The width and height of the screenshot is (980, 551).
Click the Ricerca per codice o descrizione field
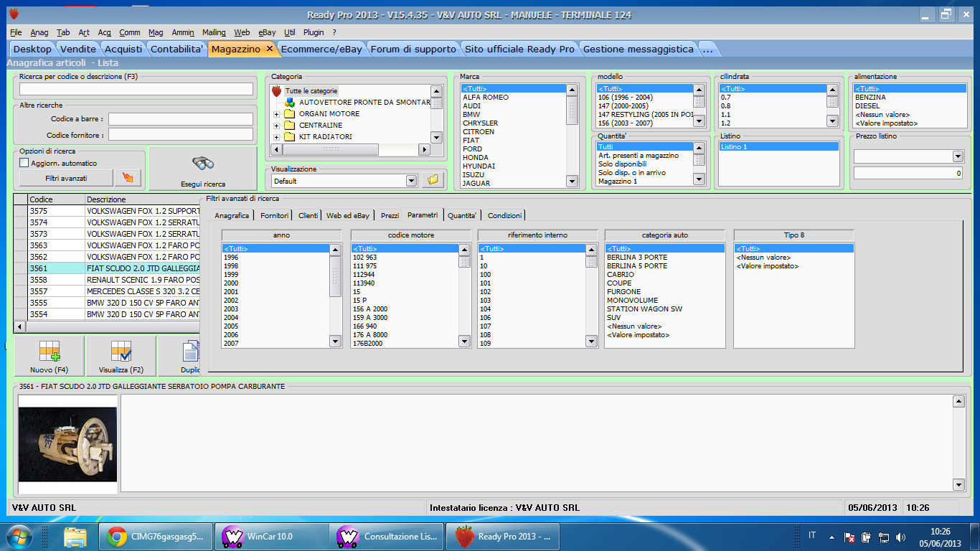click(x=136, y=89)
